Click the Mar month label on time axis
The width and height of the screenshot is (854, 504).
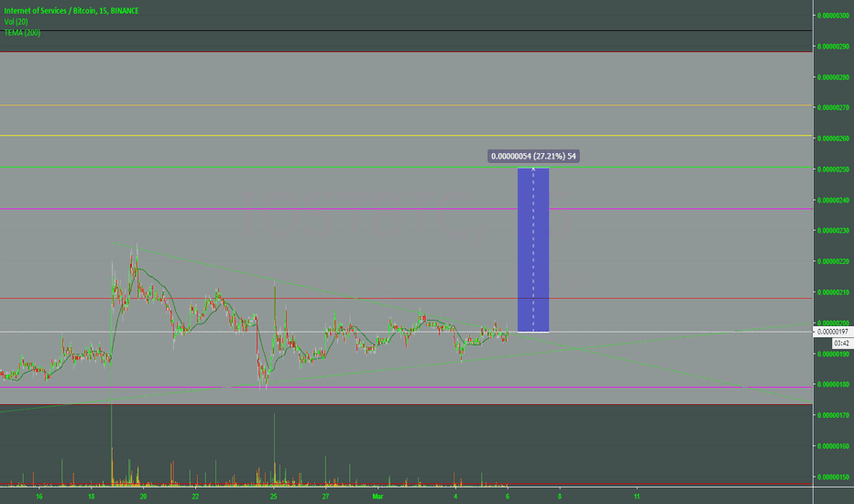(378, 497)
